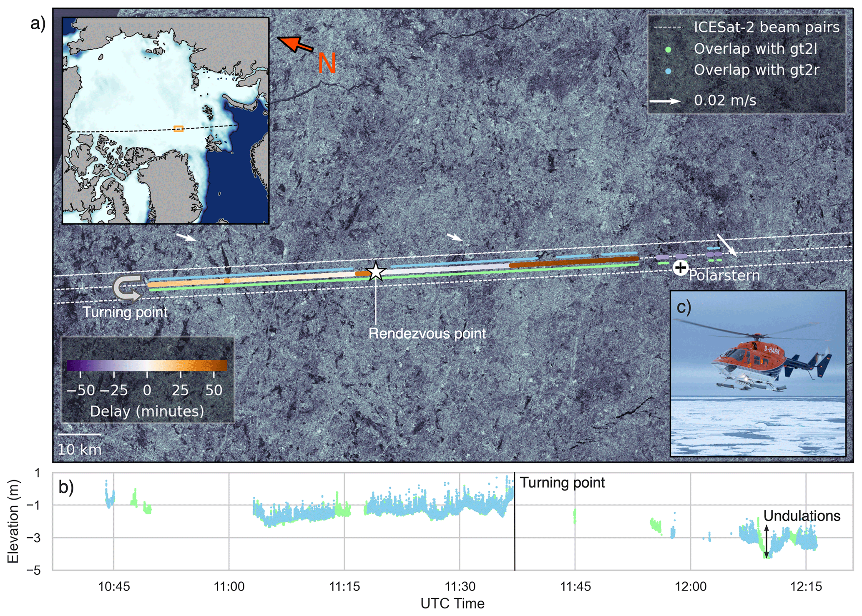Click the Turning point vertical line in panel b
Image resolution: width=862 pixels, height=616 pixels.
tap(515, 521)
